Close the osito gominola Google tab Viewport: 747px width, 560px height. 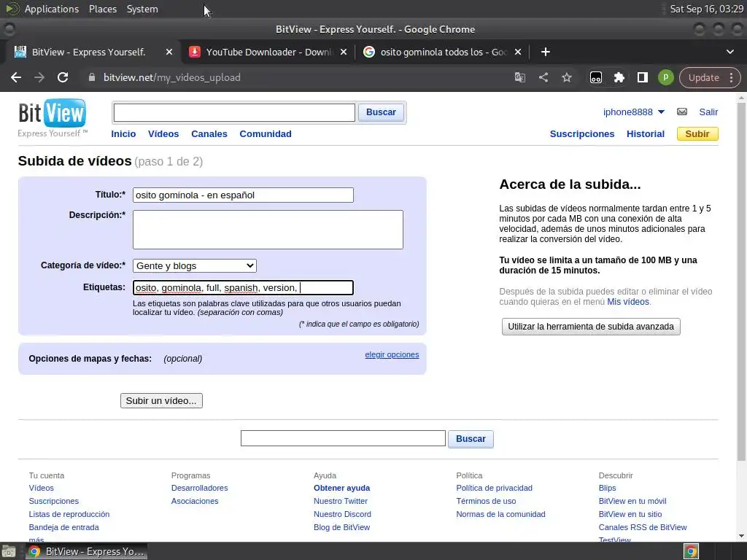518,52
